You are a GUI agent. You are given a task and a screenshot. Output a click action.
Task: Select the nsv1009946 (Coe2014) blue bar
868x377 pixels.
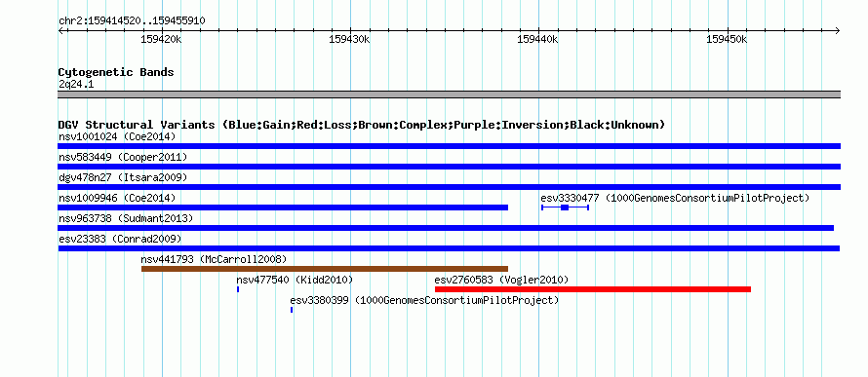click(283, 207)
